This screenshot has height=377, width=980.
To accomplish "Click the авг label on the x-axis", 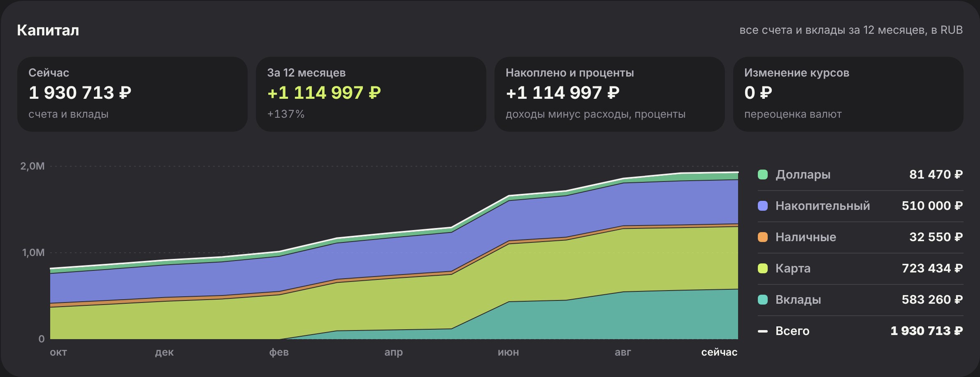I will click(x=623, y=352).
